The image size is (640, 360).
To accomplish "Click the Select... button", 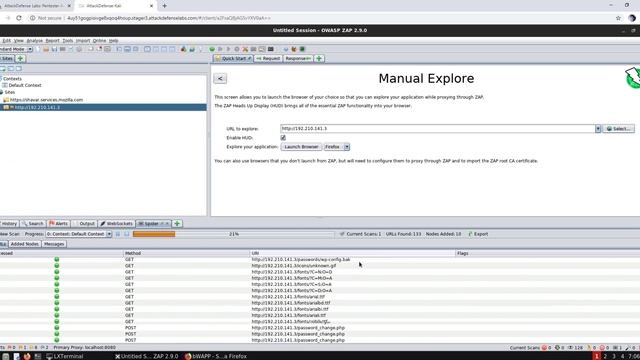I will click(618, 129).
